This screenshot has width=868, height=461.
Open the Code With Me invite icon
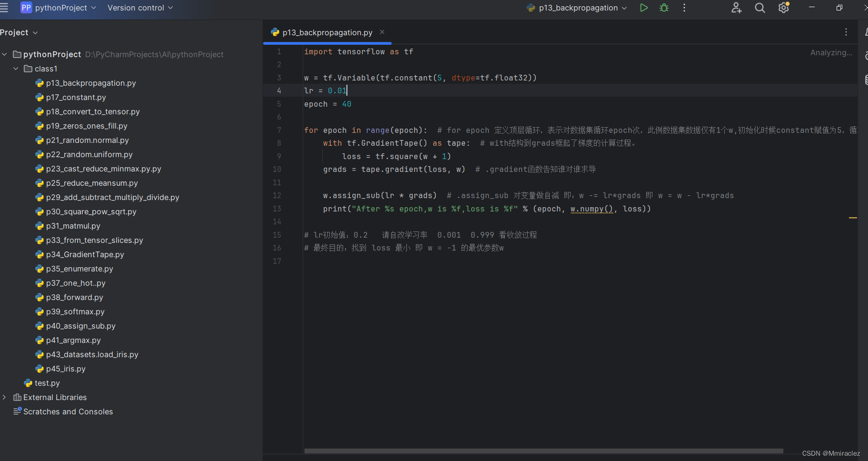click(736, 8)
